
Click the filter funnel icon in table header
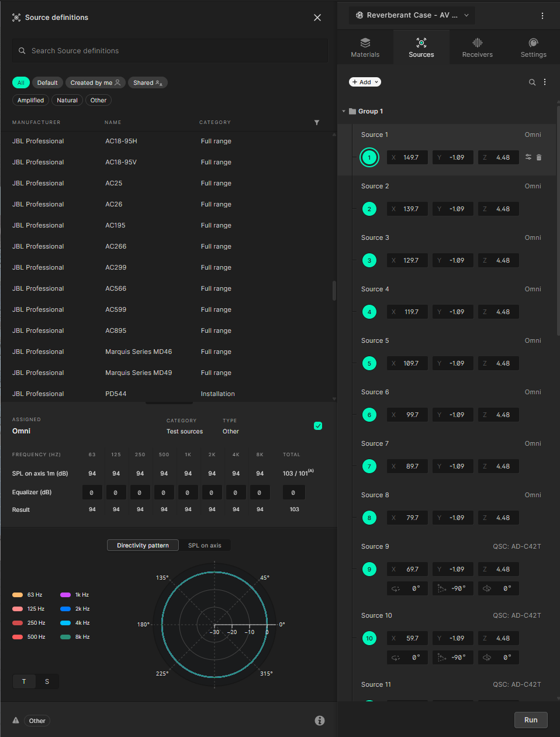pyautogui.click(x=316, y=122)
